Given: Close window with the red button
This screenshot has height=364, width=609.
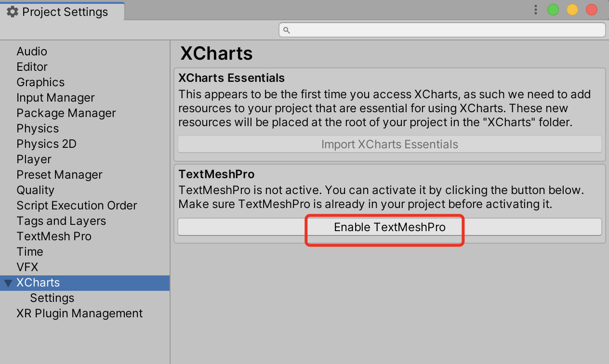Looking at the screenshot, I should coord(592,10).
